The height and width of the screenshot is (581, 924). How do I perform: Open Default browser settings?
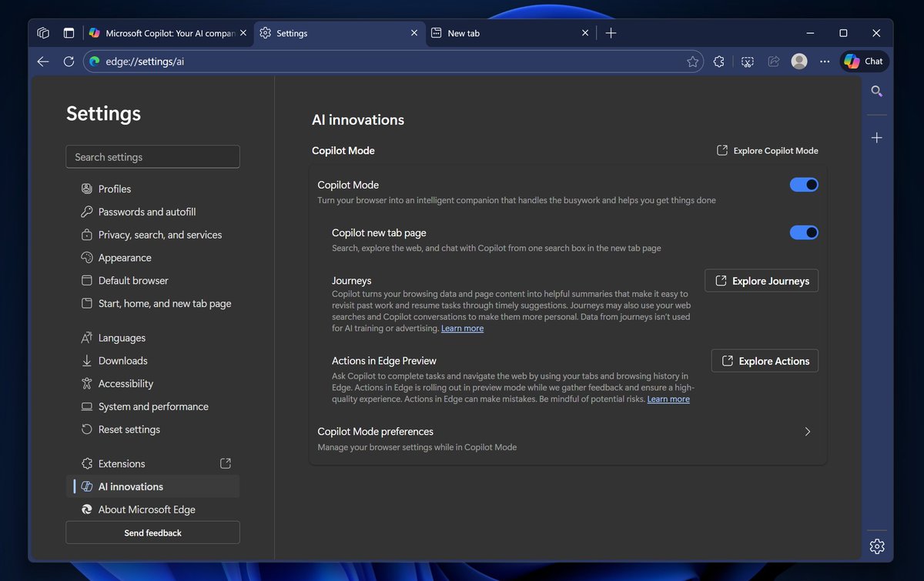click(152, 281)
